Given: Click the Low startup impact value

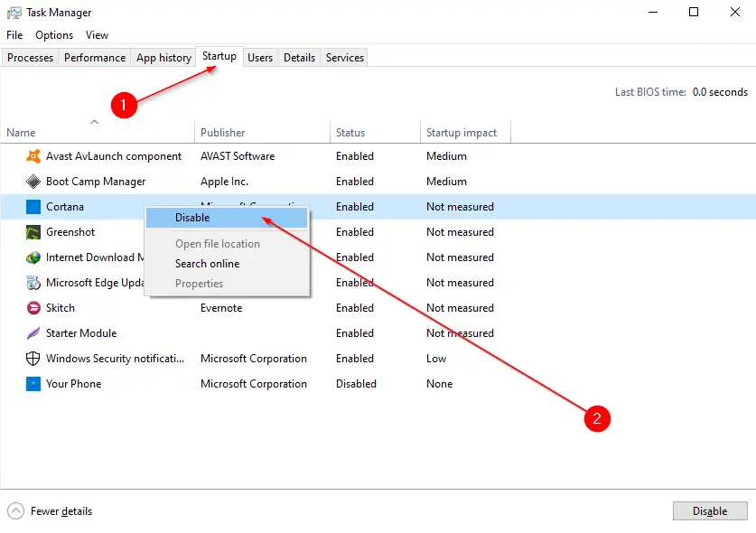Looking at the screenshot, I should [436, 359].
